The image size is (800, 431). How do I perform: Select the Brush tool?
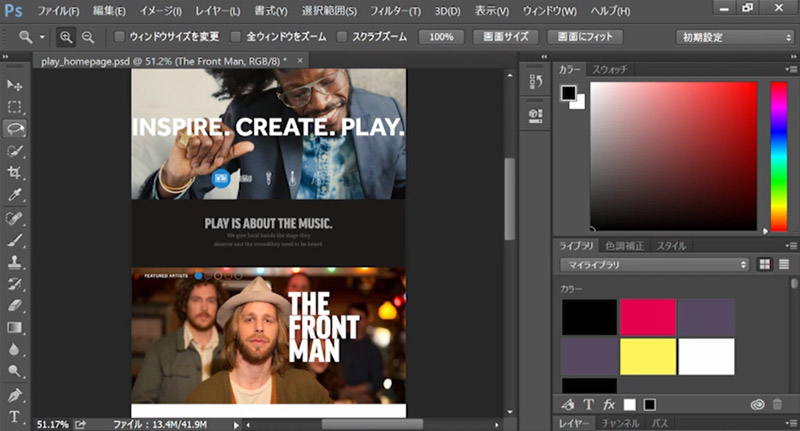point(14,240)
